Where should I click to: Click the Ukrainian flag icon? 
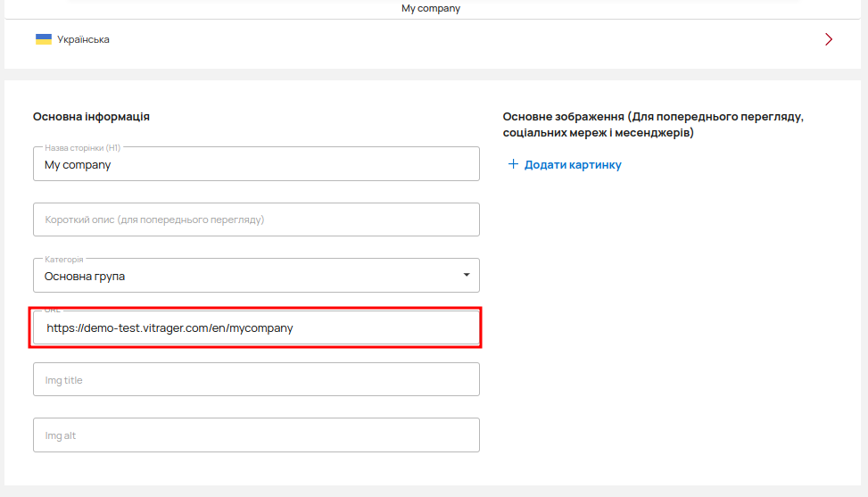[43, 39]
